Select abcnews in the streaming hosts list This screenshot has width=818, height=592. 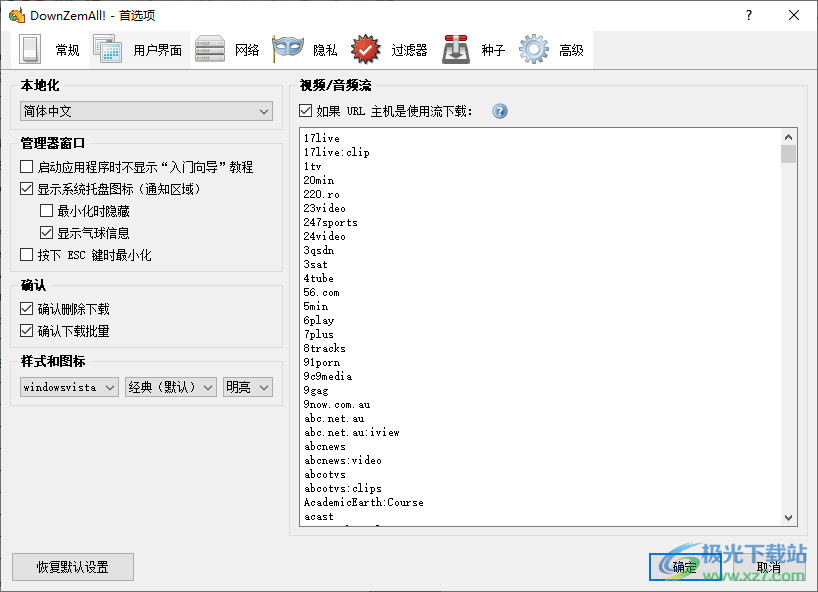[327, 446]
